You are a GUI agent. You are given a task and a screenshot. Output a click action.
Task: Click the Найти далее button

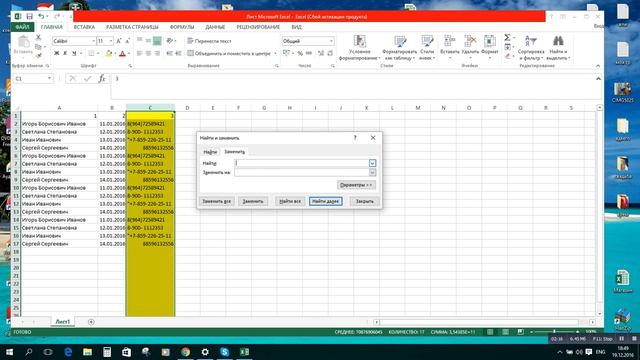(x=325, y=201)
